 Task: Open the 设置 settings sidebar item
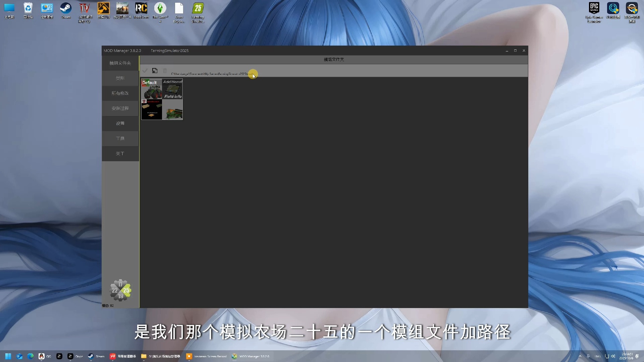coord(120,123)
